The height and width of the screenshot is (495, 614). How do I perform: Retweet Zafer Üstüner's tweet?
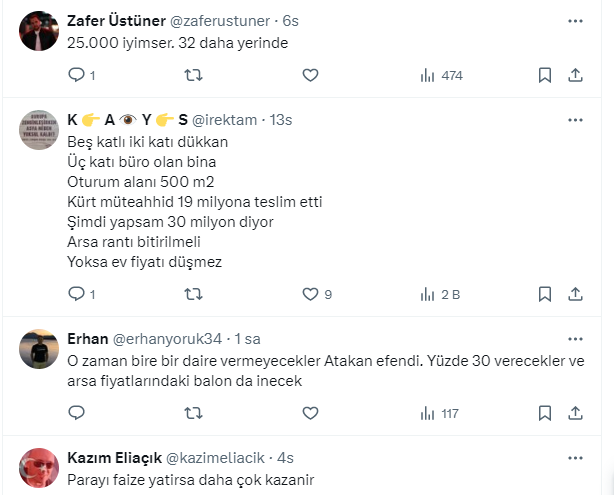[196, 75]
